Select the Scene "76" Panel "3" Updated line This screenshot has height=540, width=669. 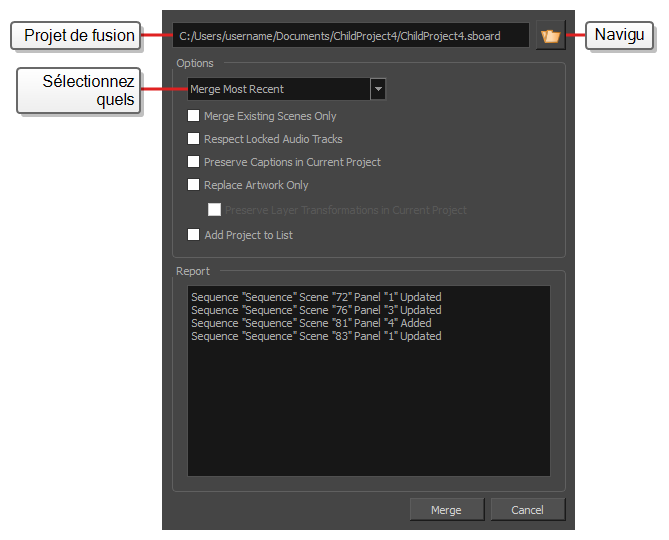tap(316, 310)
